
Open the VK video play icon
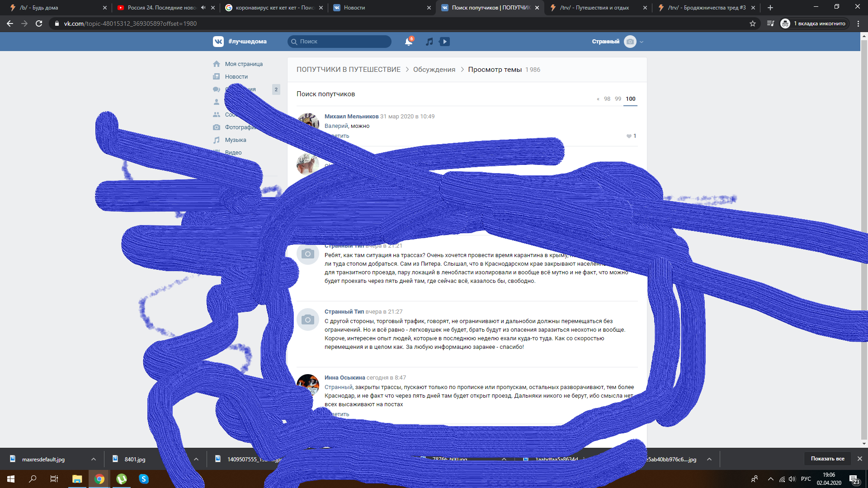click(444, 42)
